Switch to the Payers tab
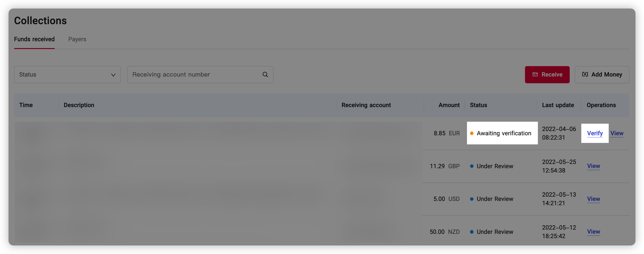The image size is (644, 254). 77,39
